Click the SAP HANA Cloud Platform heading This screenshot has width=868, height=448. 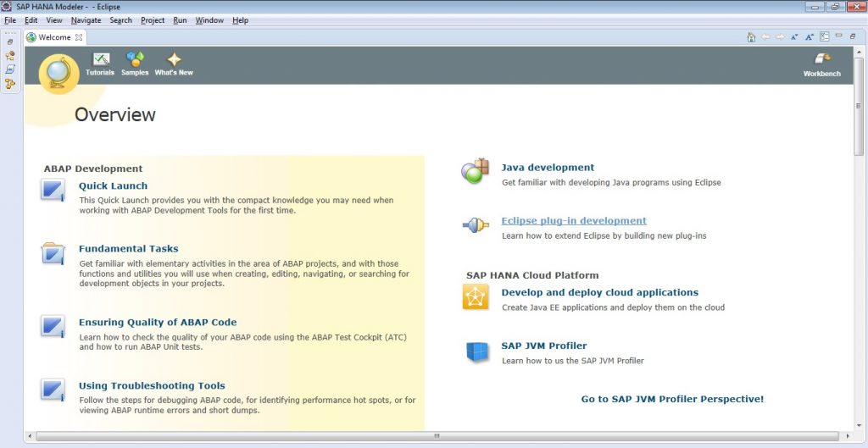pos(532,275)
